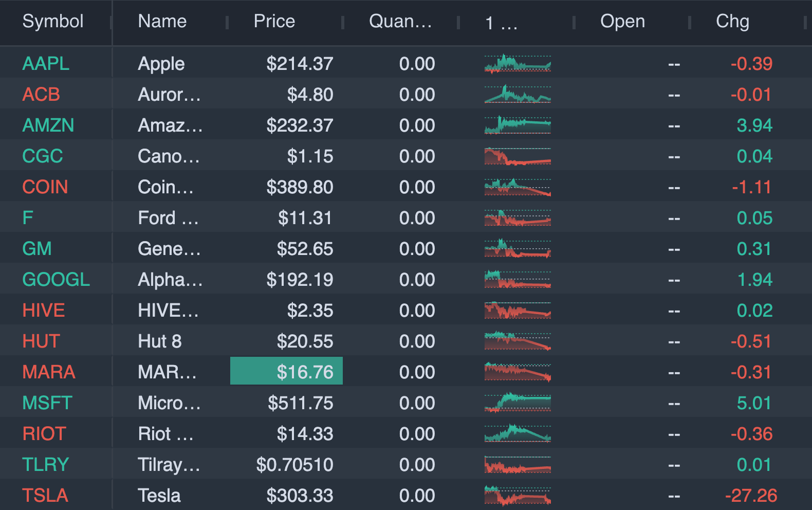The height and width of the screenshot is (510, 812).
Task: Sort by the Price column header
Action: point(274,22)
